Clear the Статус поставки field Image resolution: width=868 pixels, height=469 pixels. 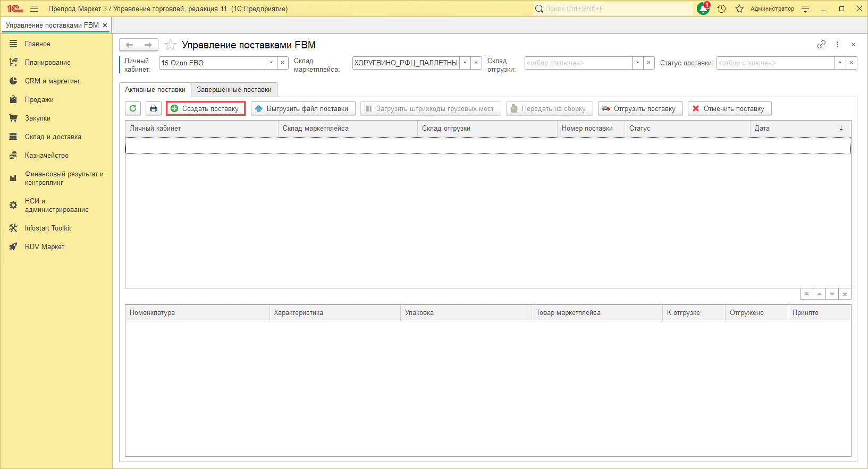[x=852, y=63]
